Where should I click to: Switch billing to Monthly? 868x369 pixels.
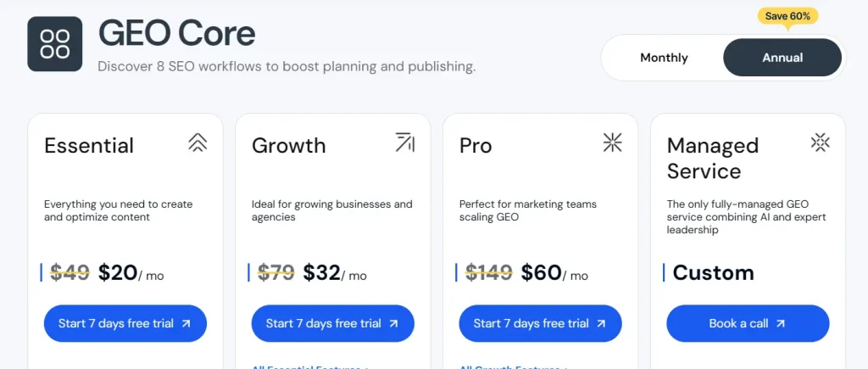coord(664,58)
